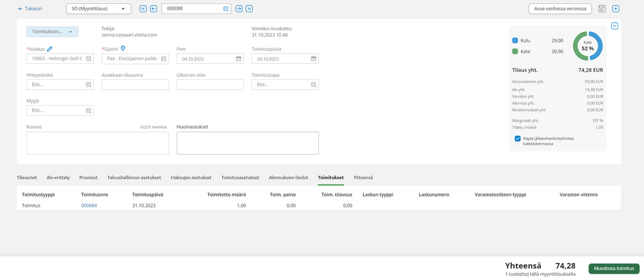Click the Avaa vanhassa versiossa button
644x279 pixels.
(560, 8)
